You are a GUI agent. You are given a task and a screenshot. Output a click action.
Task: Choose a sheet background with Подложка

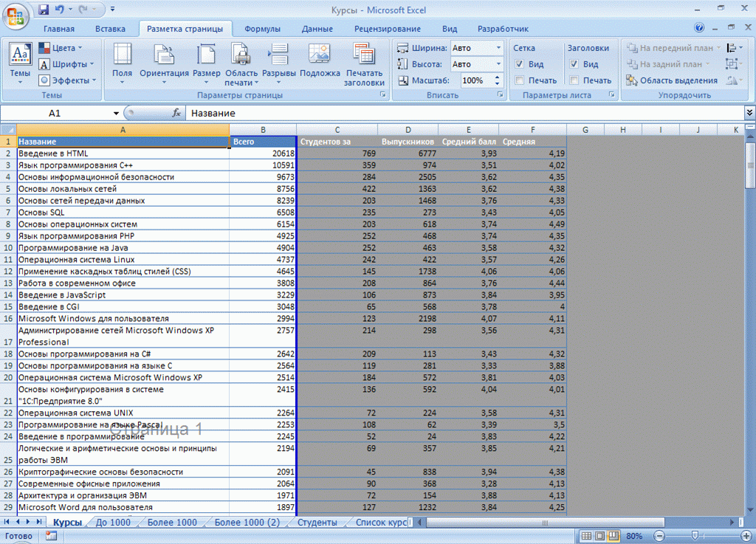coord(320,61)
